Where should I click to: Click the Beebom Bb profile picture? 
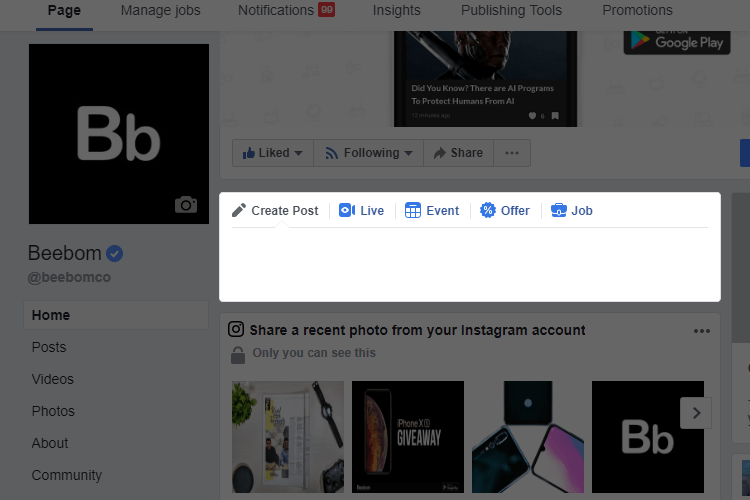pos(119,134)
